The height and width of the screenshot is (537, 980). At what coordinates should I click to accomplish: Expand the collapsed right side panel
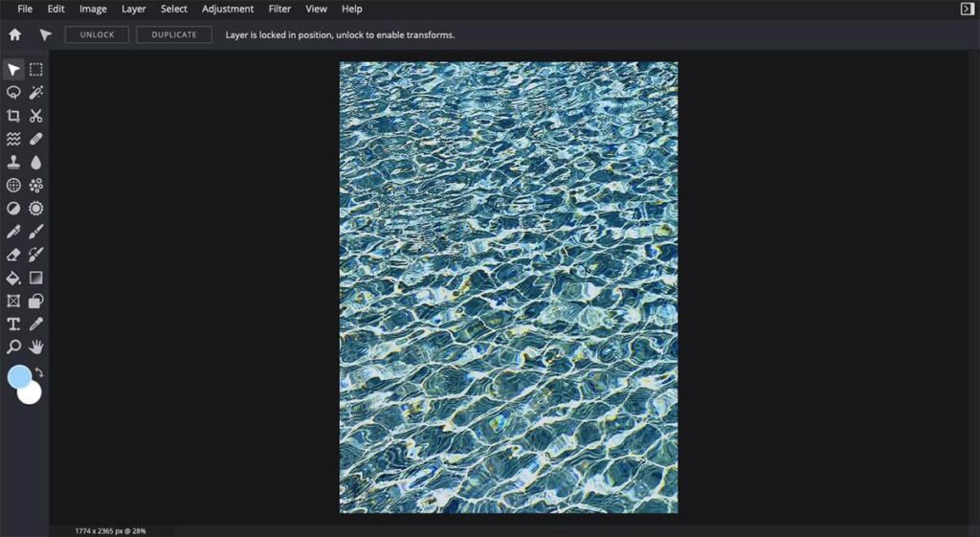coord(967,9)
